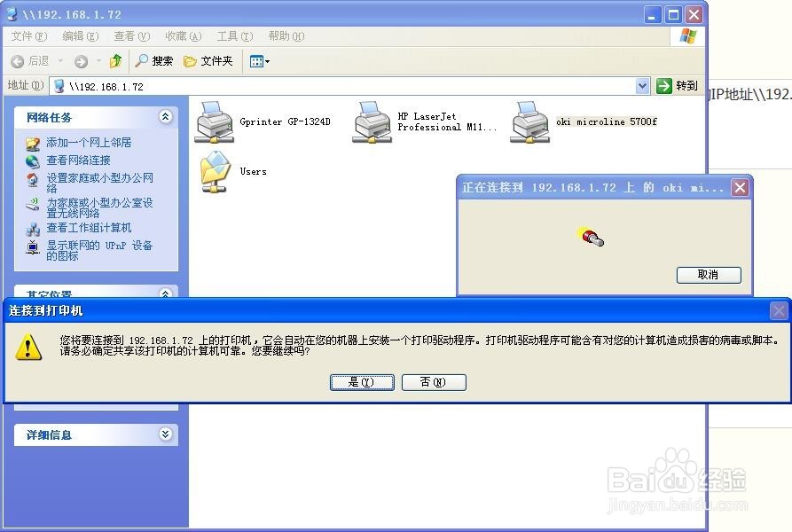Viewport: 792px width, 532px height.
Task: Click the view network connections globe icon
Action: [x=33, y=161]
